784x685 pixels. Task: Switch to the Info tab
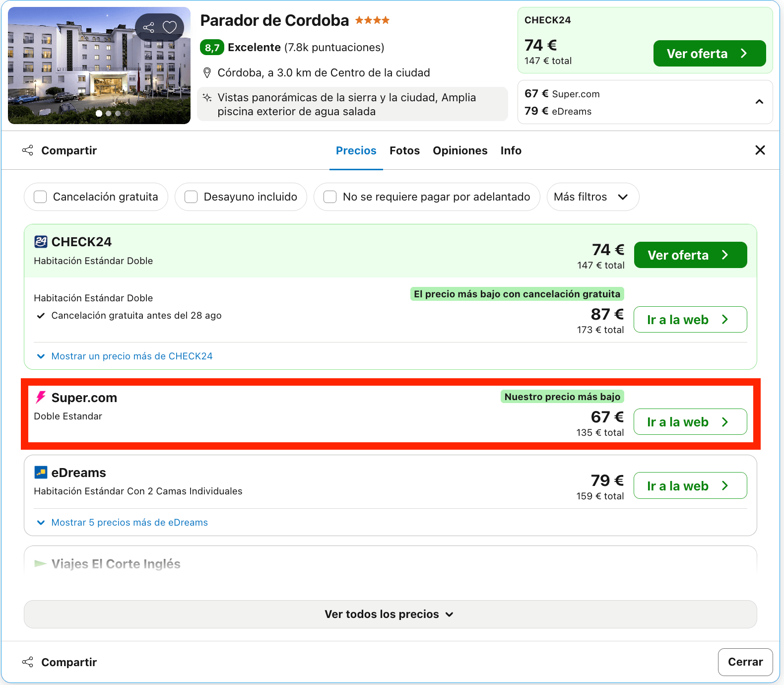click(511, 150)
